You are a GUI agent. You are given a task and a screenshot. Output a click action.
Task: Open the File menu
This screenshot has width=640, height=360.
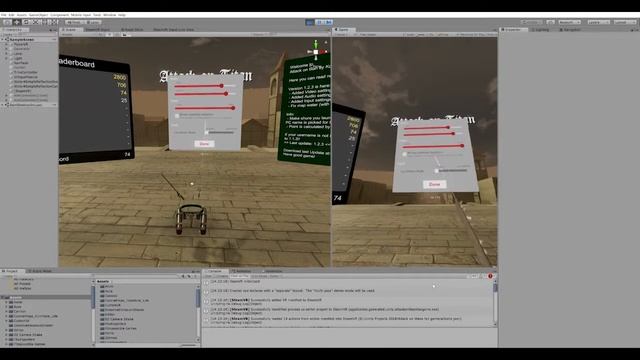point(4,15)
